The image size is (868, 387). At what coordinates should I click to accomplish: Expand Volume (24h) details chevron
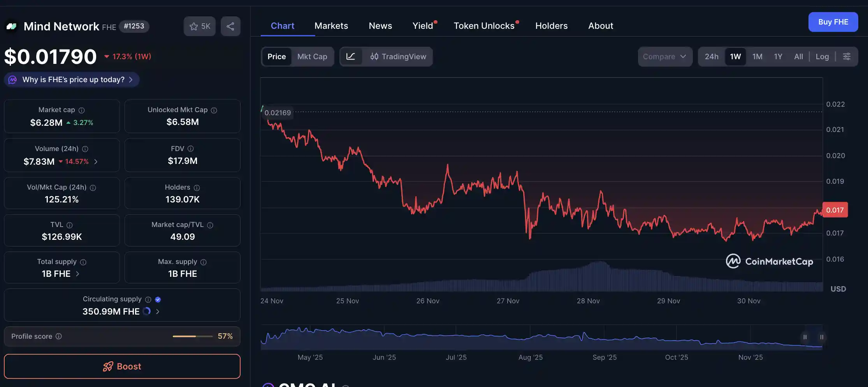tap(96, 162)
